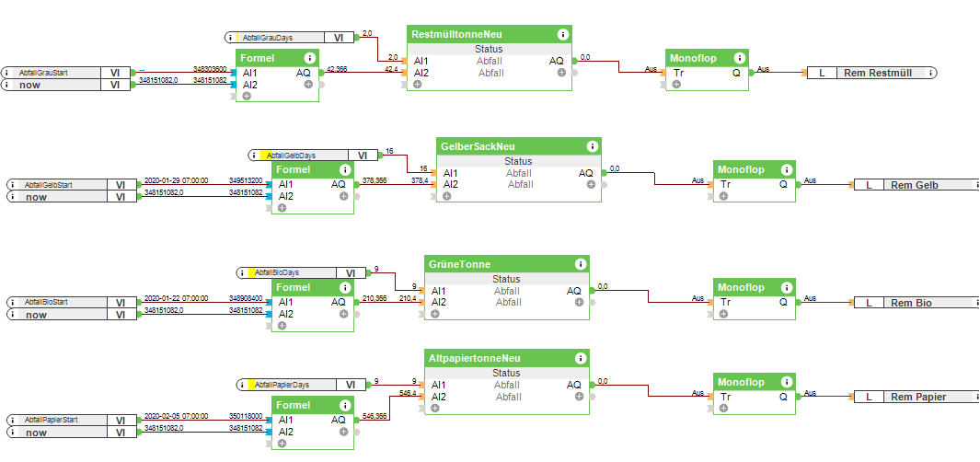980x462 pixels.
Task: Select the AbfallPapierDays virtual input
Action: coord(301,385)
